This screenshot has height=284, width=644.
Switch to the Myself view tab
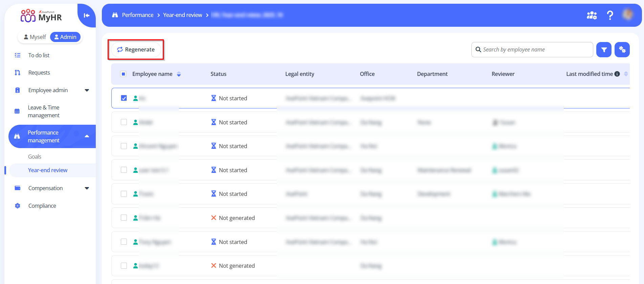click(35, 37)
